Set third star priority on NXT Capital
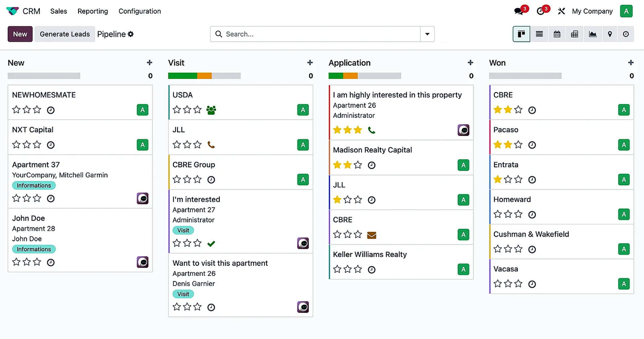The width and height of the screenshot is (644, 339). coord(37,145)
